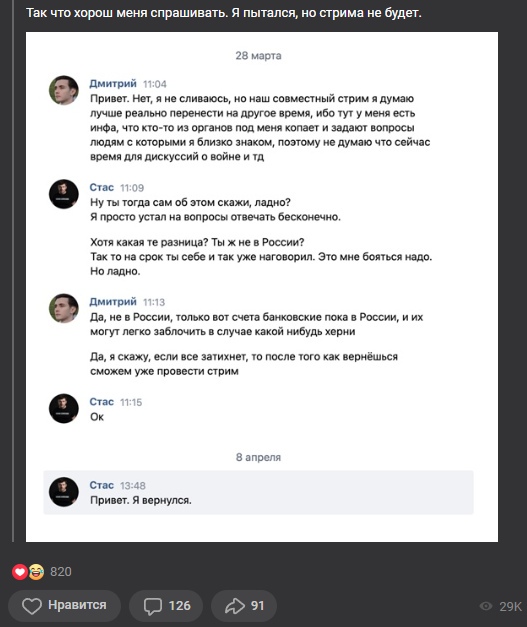Viewport: 527px width, 627px height.
Task: Click the eye views icon
Action: click(485, 606)
